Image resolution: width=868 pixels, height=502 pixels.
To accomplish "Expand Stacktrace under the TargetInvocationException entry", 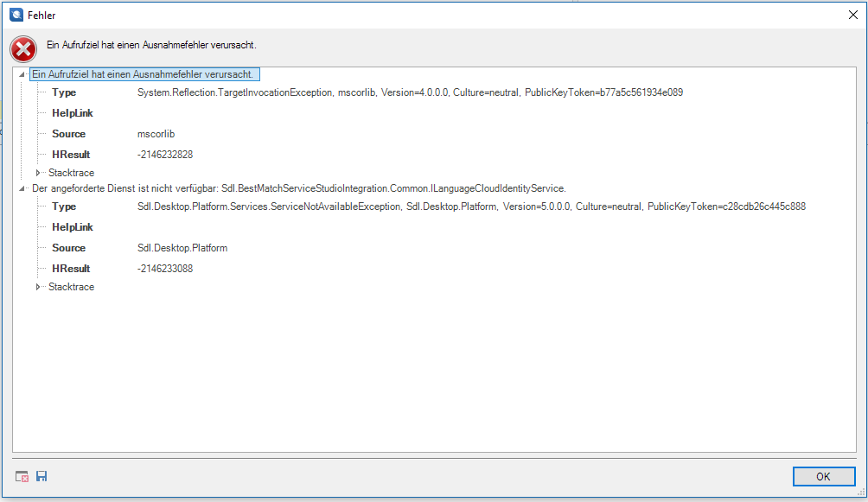I will [x=38, y=173].
